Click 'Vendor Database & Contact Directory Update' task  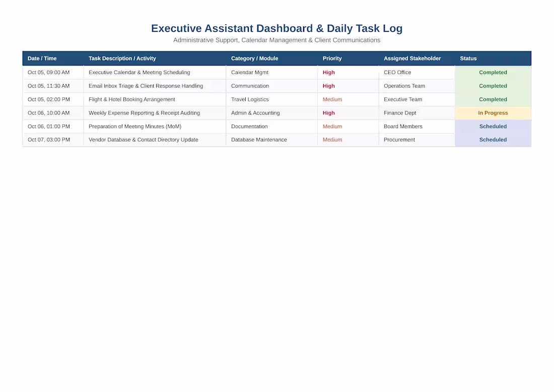pyautogui.click(x=143, y=140)
